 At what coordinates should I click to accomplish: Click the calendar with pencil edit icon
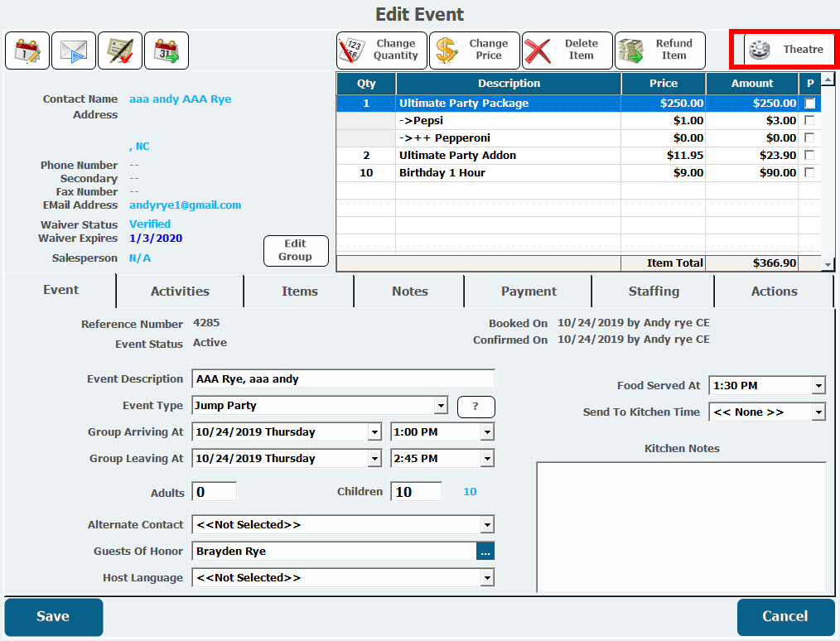pyautogui.click(x=27, y=51)
